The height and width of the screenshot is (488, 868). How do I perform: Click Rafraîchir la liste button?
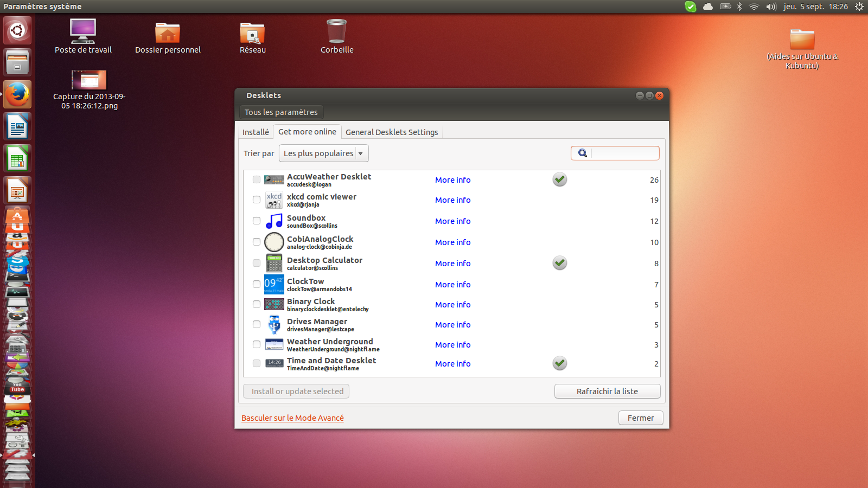click(607, 391)
